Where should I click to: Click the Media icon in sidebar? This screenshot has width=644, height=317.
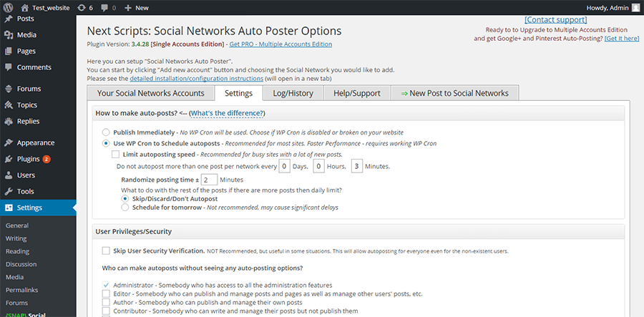[8, 35]
